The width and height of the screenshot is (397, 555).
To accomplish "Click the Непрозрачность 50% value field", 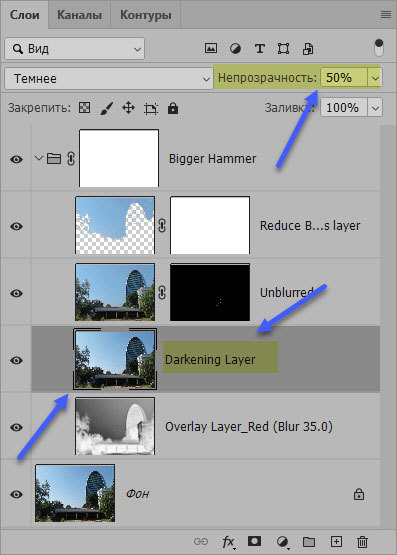I will click(x=344, y=77).
